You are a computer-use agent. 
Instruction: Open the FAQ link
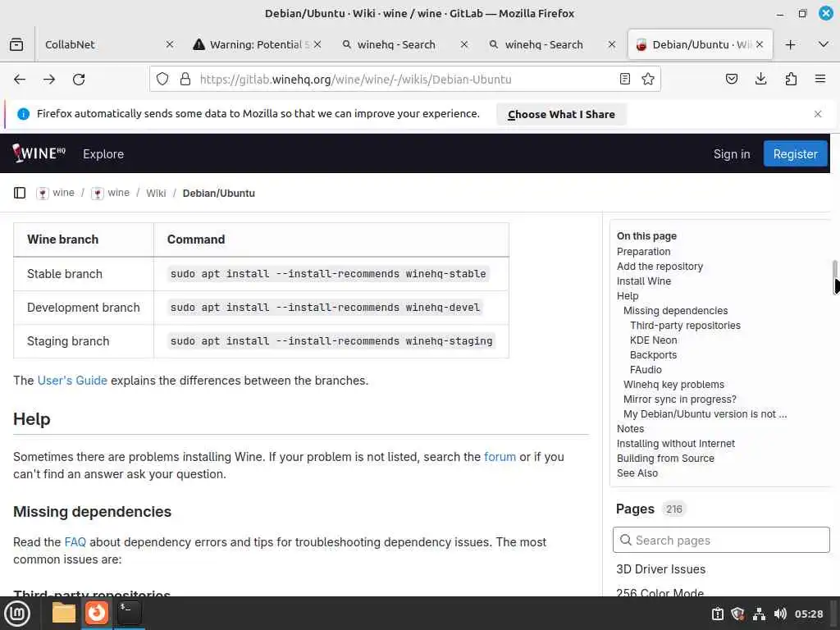click(x=75, y=542)
